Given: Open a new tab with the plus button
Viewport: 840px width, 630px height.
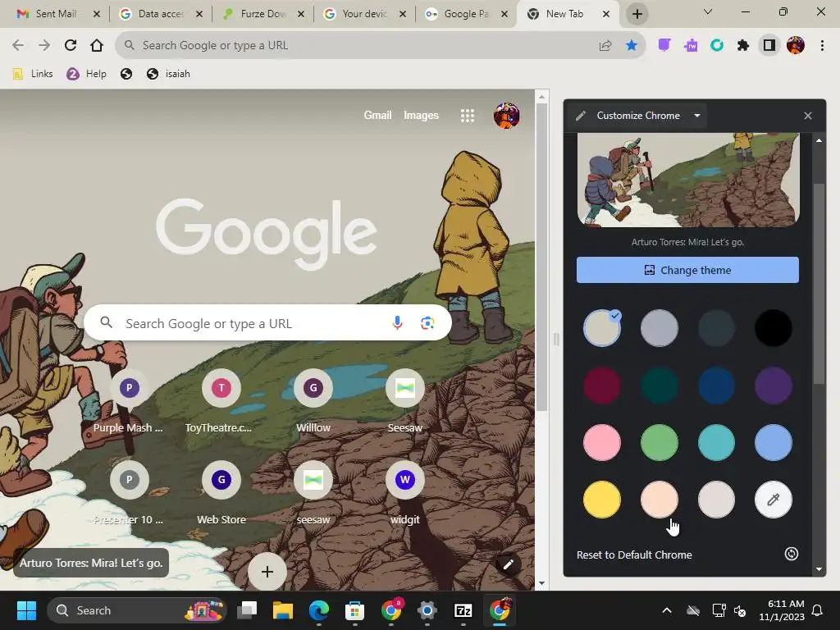Looking at the screenshot, I should 637,14.
